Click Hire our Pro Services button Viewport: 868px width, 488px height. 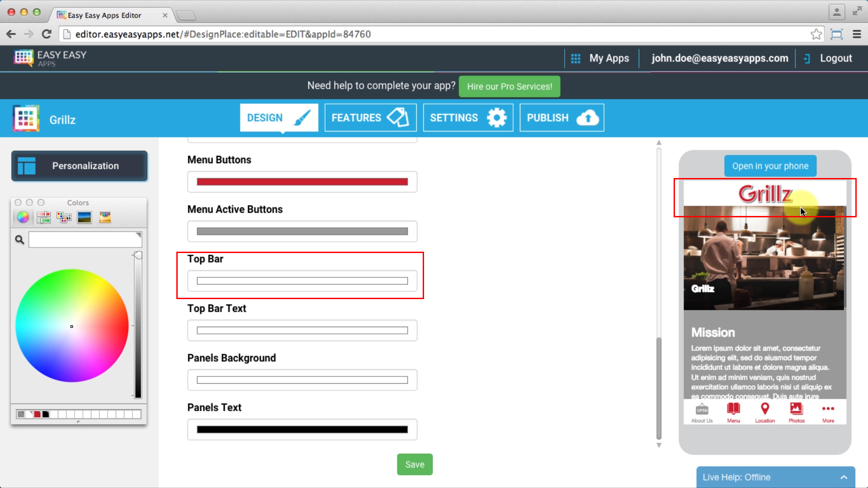[x=509, y=86]
